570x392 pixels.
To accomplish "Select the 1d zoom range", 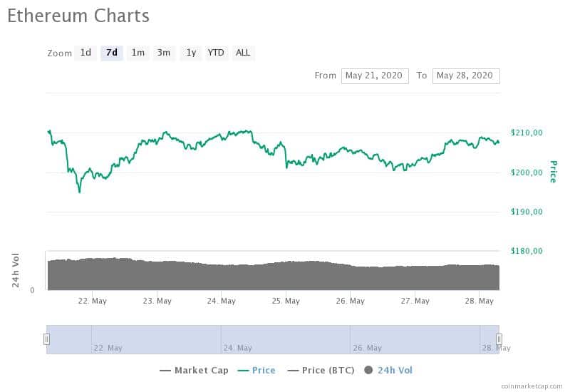I will point(85,53).
